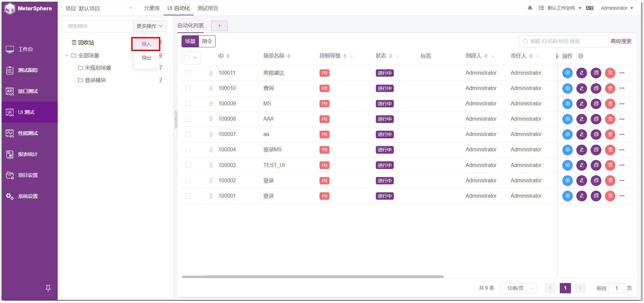Open more actions for scenario 100007
This screenshot has width=644, height=303.
click(622, 134)
